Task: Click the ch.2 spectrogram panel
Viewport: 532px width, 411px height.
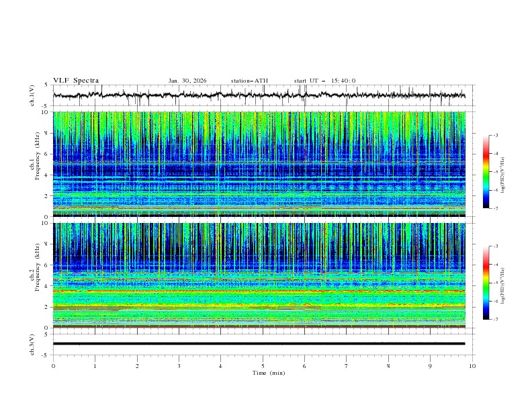Action: click(259, 275)
